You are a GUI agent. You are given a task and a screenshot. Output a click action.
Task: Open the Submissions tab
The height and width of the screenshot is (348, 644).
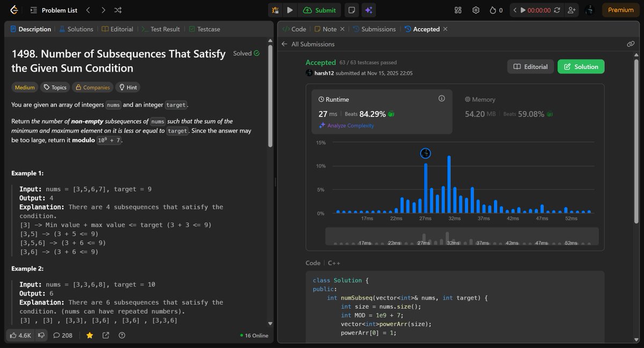point(374,29)
